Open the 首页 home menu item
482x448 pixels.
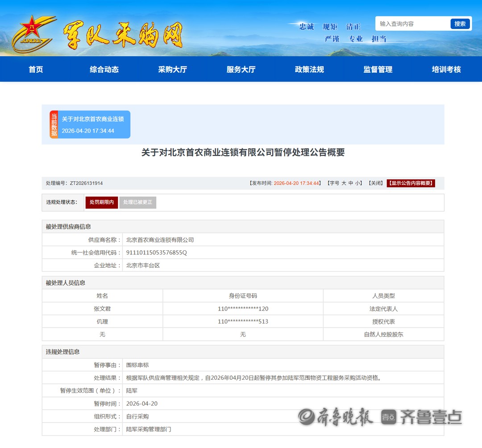(x=36, y=69)
